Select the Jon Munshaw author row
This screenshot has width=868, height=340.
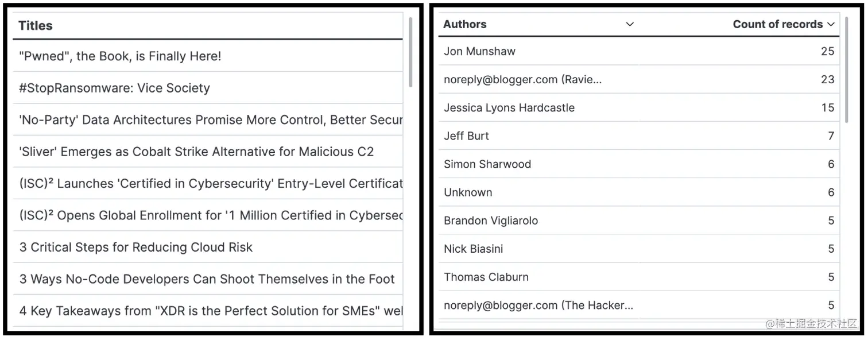[x=639, y=51]
